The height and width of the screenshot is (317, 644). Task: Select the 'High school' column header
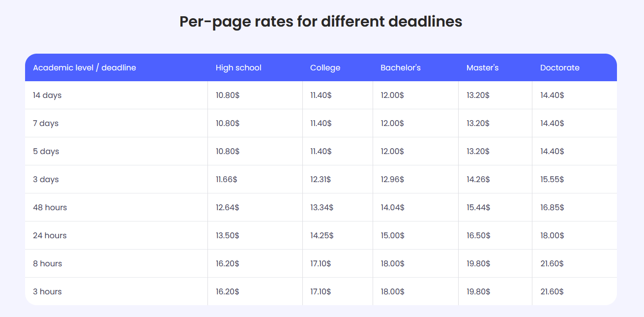point(238,67)
